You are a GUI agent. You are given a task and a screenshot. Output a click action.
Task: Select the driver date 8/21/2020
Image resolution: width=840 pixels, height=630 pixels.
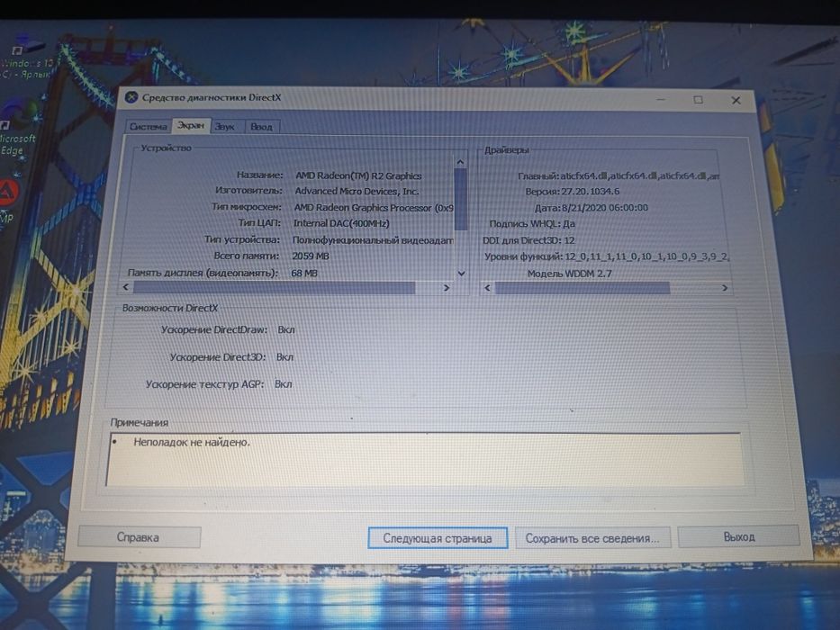coord(605,207)
